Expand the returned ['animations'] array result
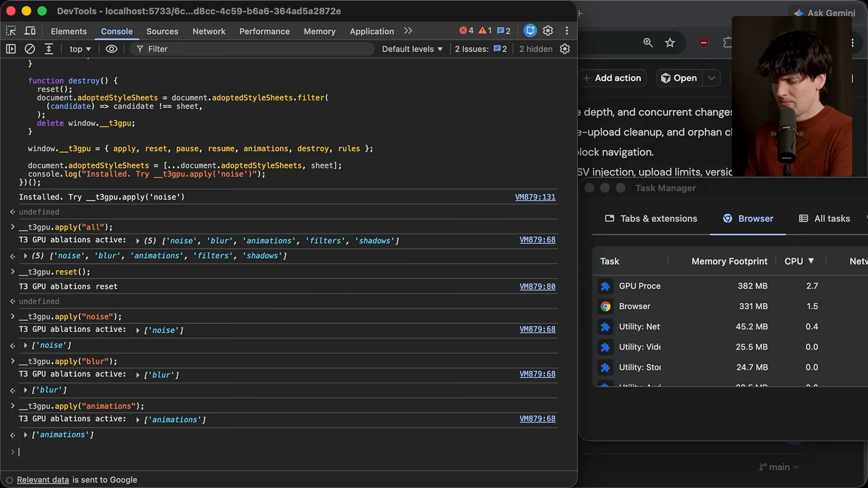 pyautogui.click(x=25, y=435)
